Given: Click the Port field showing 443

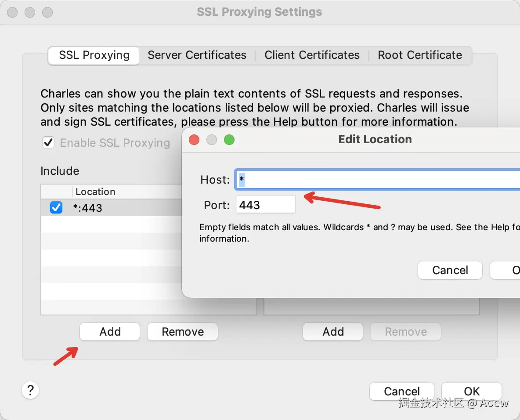Looking at the screenshot, I should [x=266, y=205].
